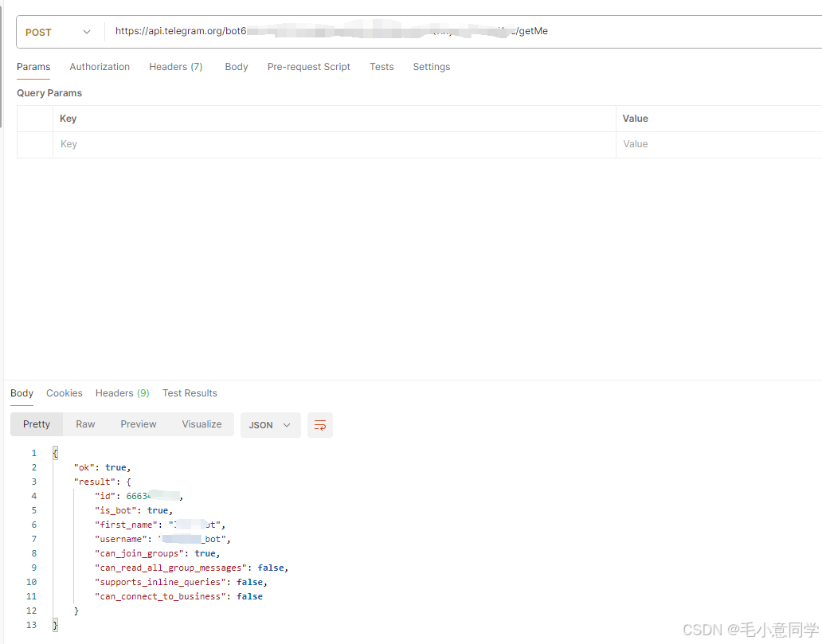Viewport: 822px width, 644px height.
Task: Open the Pre-request Script tab
Action: (309, 67)
